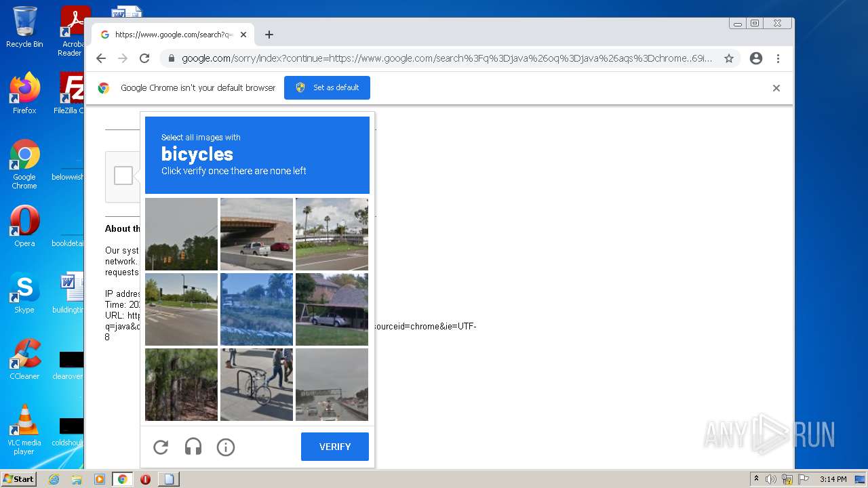Viewport: 868px width, 488px height.
Task: Select the captcha tile with bicycle and pedestrians
Action: coord(256,384)
